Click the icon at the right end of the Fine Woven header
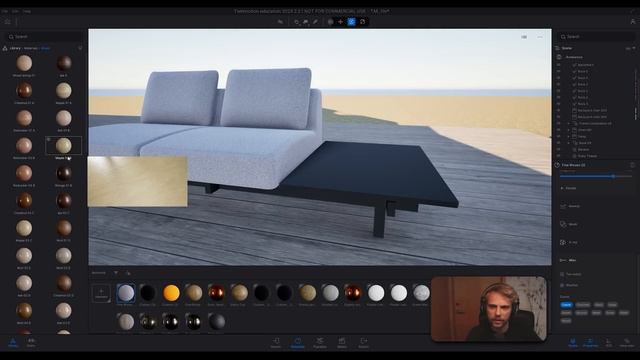 pyautogui.click(x=632, y=165)
